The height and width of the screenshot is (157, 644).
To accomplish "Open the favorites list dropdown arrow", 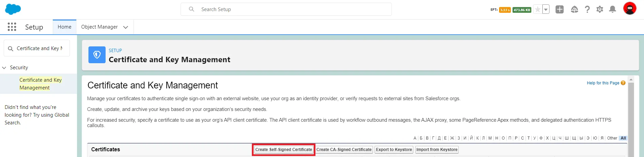I will (546, 9).
